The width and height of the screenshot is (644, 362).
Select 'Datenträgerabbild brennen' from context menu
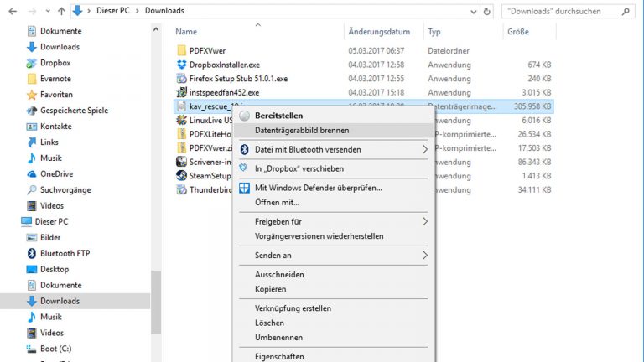[302, 131]
